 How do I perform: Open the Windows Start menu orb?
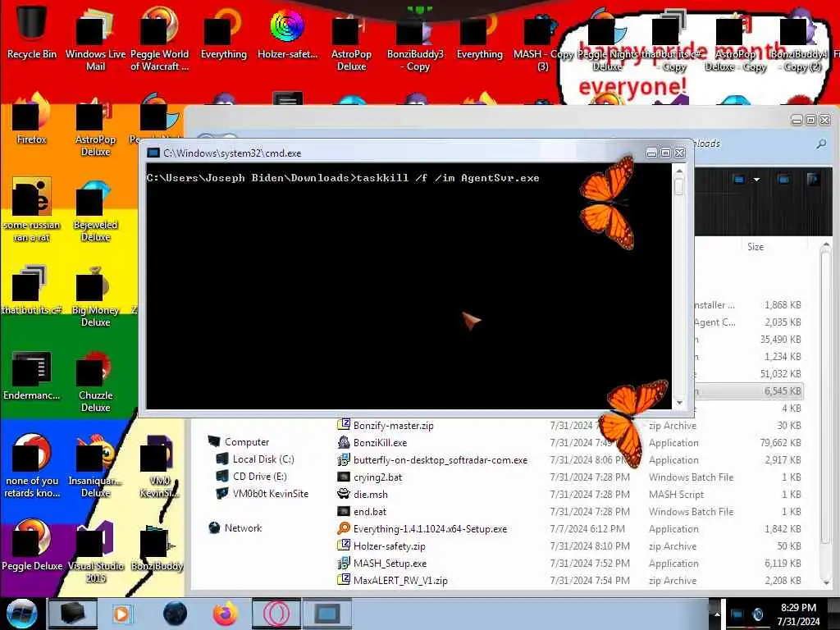22,614
